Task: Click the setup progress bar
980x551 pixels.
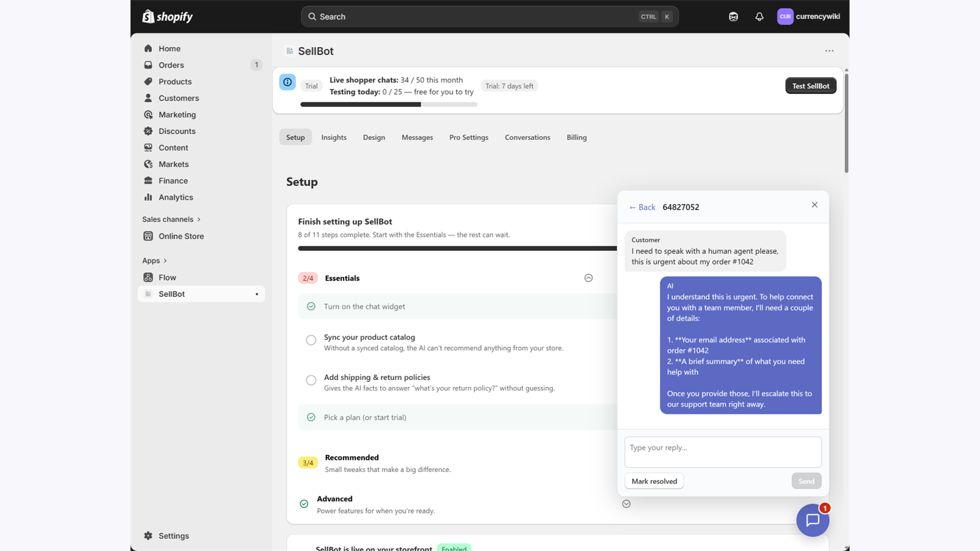Action: [458, 249]
